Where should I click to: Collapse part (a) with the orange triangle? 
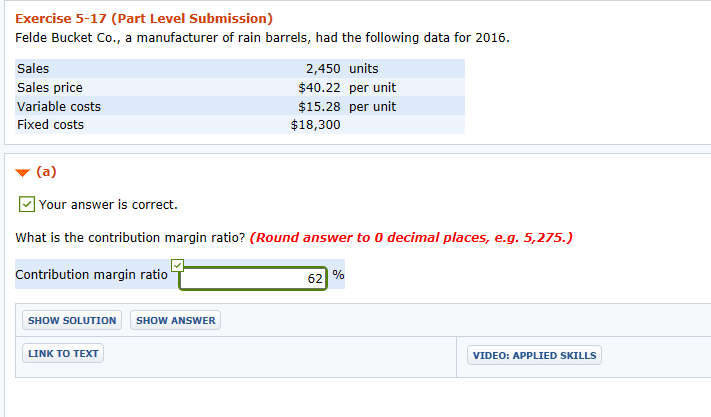[x=23, y=172]
